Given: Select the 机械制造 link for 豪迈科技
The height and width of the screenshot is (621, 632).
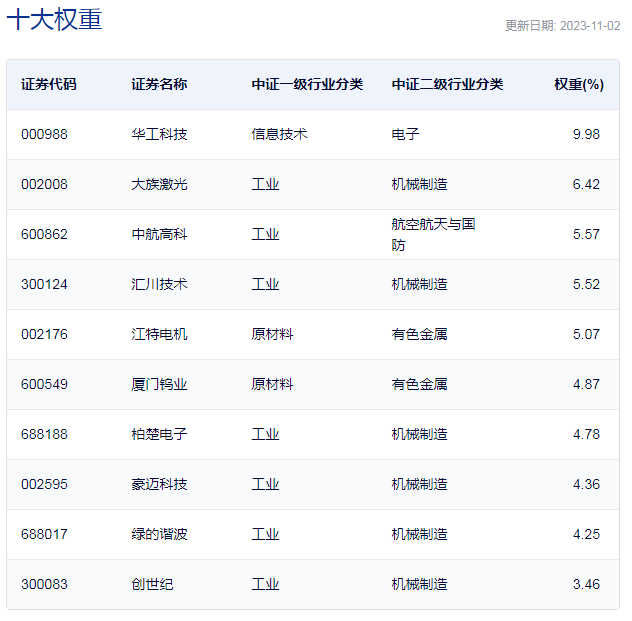Looking at the screenshot, I should coord(419,484).
